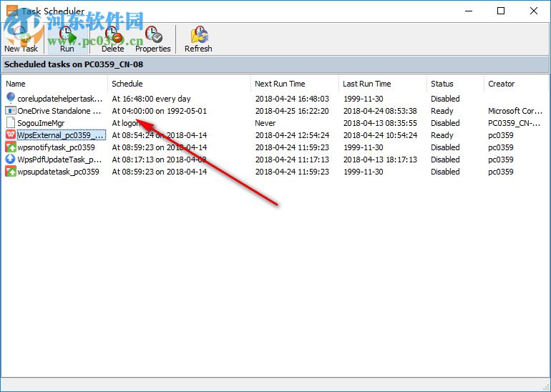Select the wpsupdatetask_pc0359 task name
The width and height of the screenshot is (551, 392).
click(59, 172)
